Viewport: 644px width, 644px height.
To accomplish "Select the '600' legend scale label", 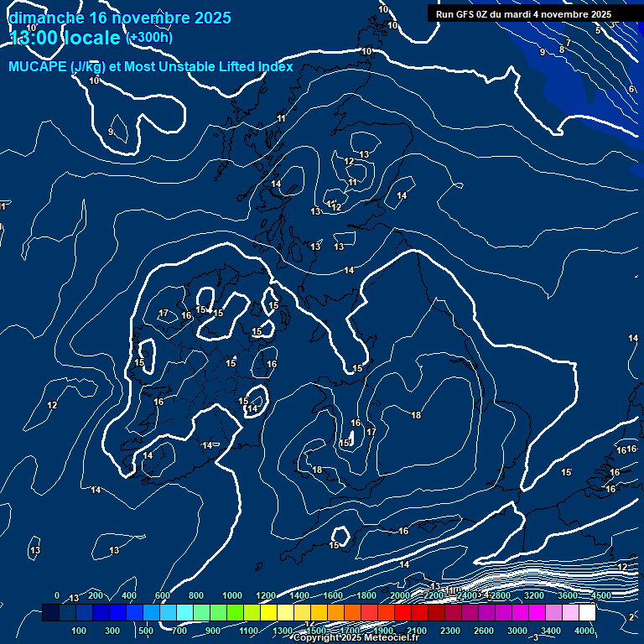I will pyautogui.click(x=163, y=595).
